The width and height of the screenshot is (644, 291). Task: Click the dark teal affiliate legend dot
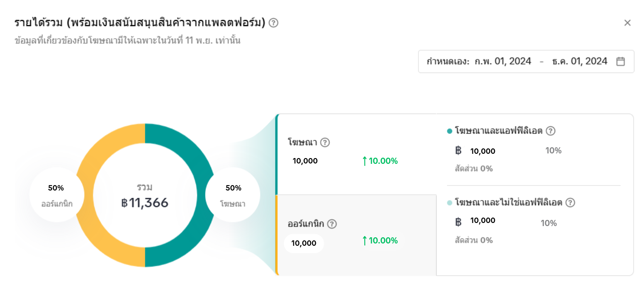(450, 131)
